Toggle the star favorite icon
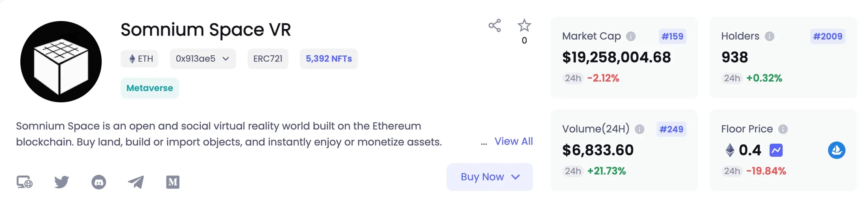 click(x=524, y=26)
